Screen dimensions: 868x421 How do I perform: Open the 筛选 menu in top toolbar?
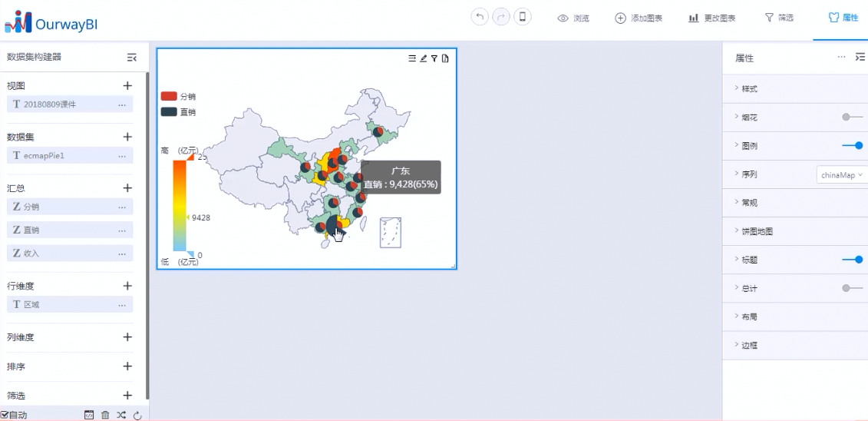tap(779, 18)
